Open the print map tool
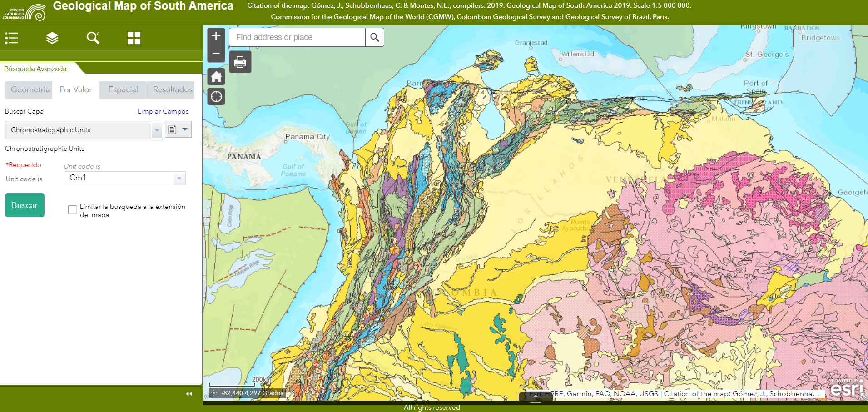This screenshot has width=868, height=412. [240, 62]
